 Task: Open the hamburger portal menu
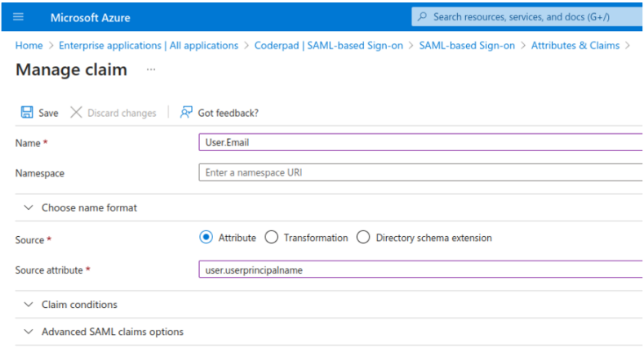coord(19,17)
